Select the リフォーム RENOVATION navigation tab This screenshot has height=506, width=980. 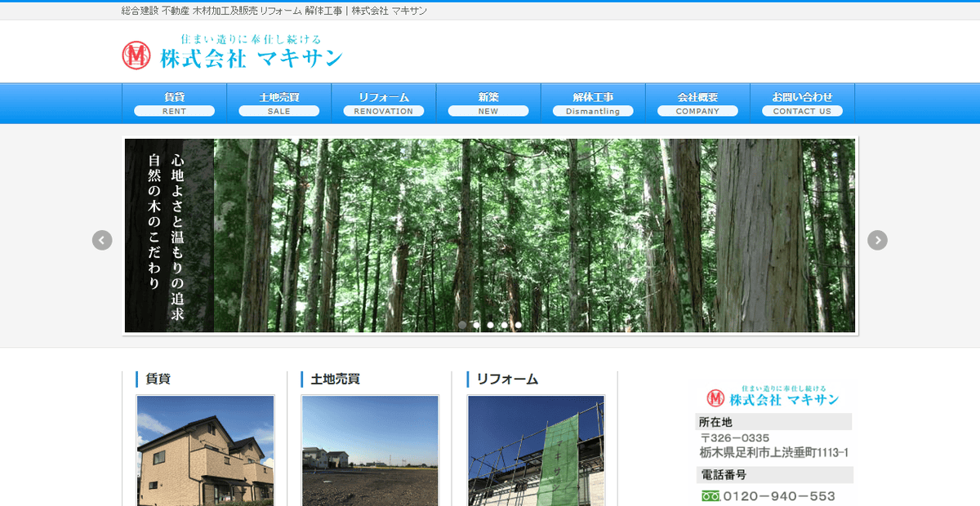[x=383, y=102]
